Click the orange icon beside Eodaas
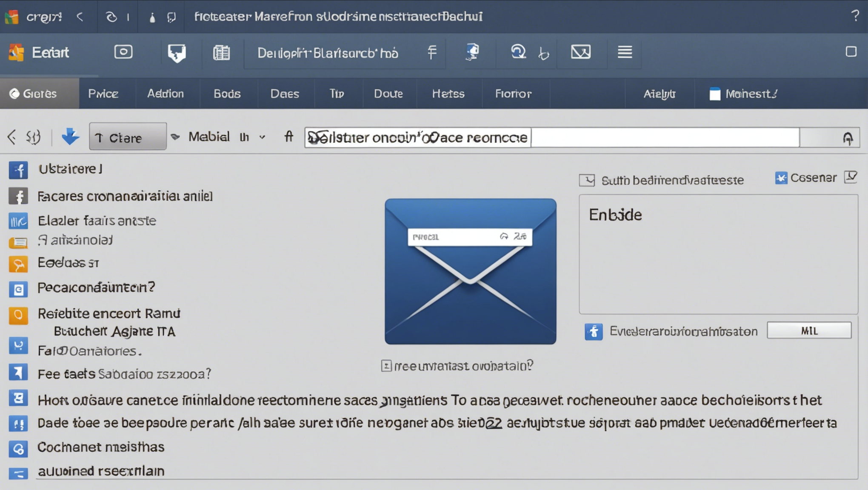This screenshot has height=490, width=868. point(18,264)
